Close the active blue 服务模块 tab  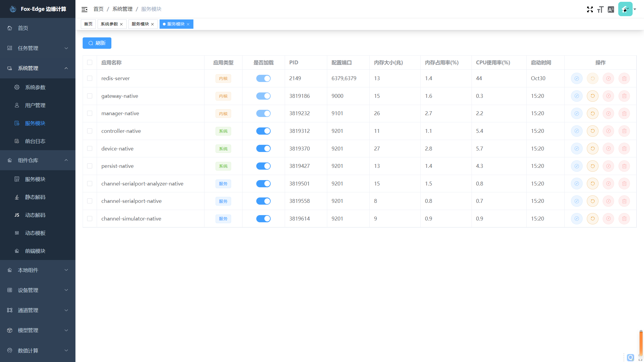[x=188, y=24]
